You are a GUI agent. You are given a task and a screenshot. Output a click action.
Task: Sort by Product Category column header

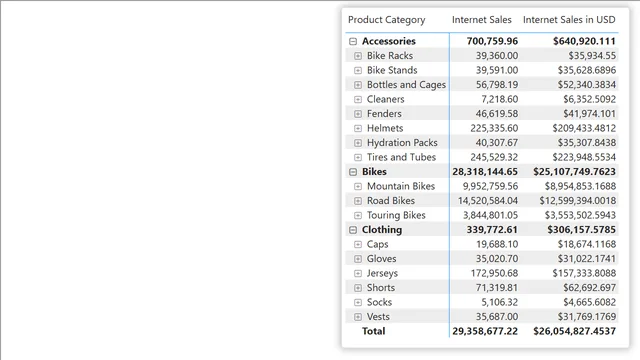[x=387, y=20]
